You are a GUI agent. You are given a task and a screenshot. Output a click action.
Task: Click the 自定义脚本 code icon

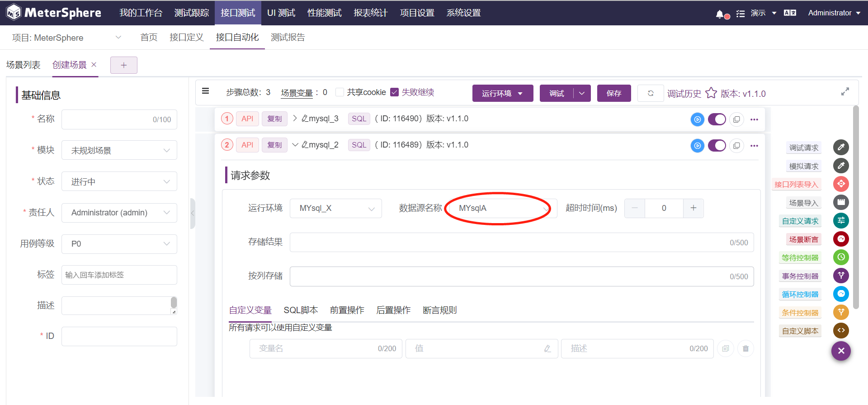point(841,330)
